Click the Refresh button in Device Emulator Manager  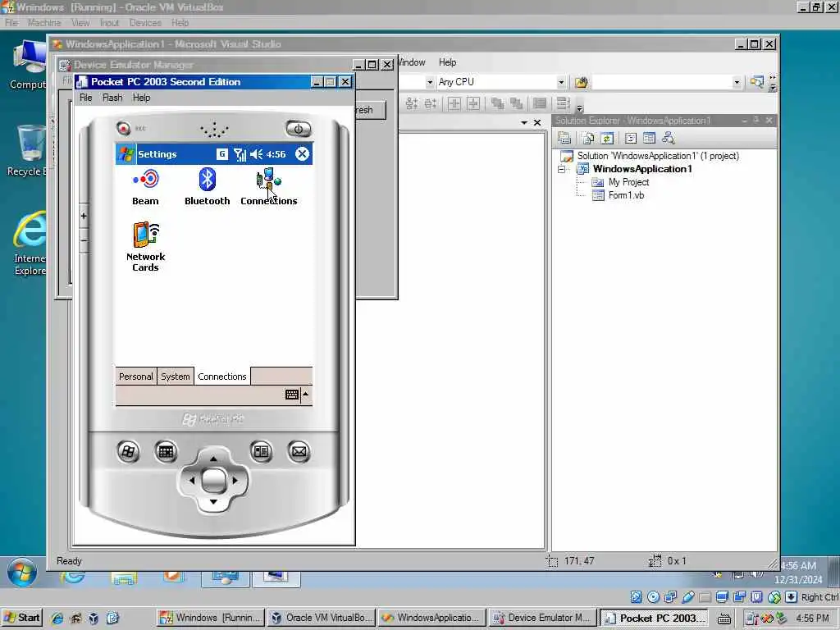pyautogui.click(x=371, y=110)
